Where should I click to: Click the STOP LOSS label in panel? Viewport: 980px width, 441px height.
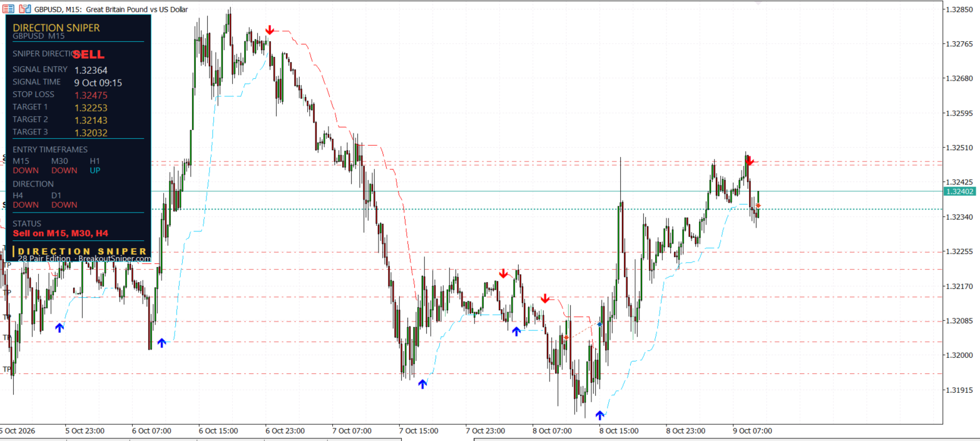click(x=34, y=94)
